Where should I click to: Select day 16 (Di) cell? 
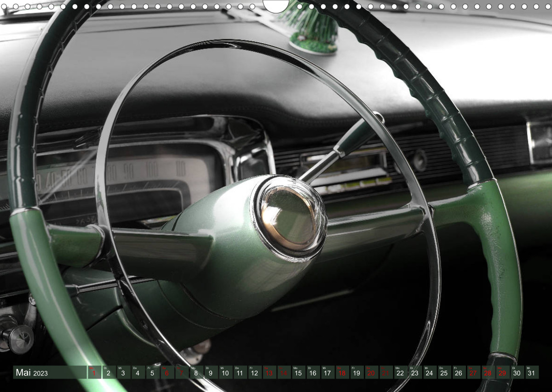point(313,372)
